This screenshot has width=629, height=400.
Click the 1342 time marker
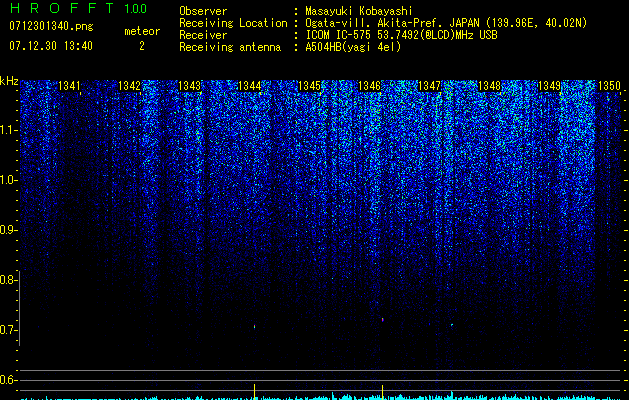click(130, 86)
